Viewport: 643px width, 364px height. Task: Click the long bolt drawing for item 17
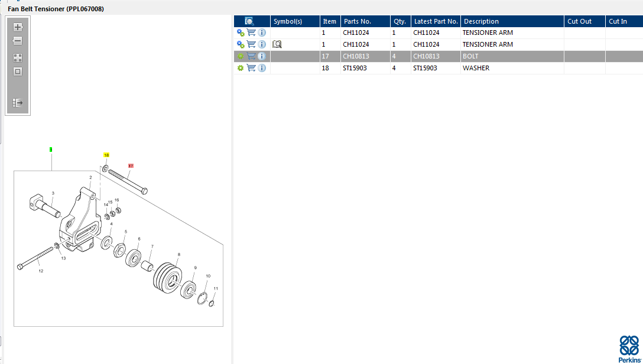pyautogui.click(x=128, y=182)
